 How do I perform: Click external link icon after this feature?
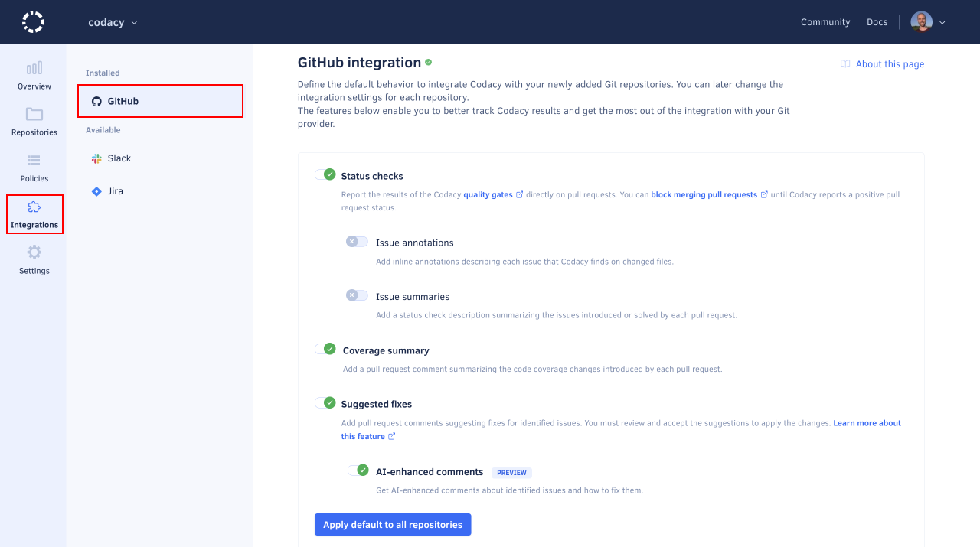click(392, 436)
